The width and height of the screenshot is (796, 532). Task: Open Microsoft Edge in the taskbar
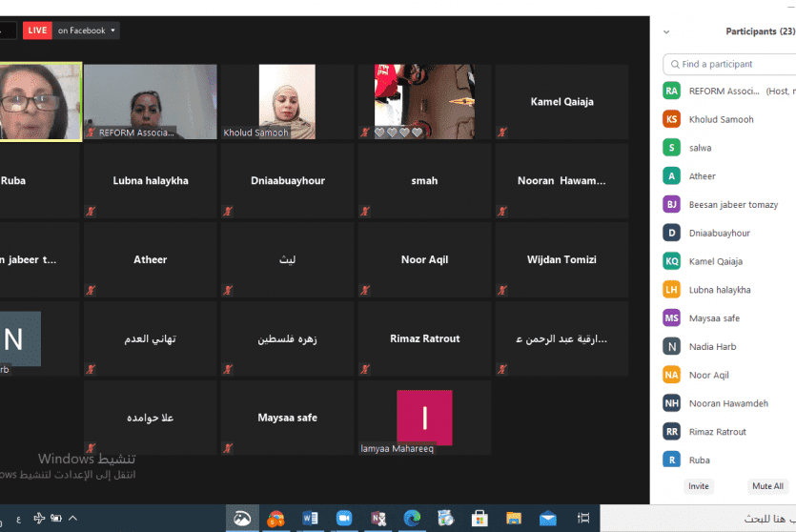412,518
